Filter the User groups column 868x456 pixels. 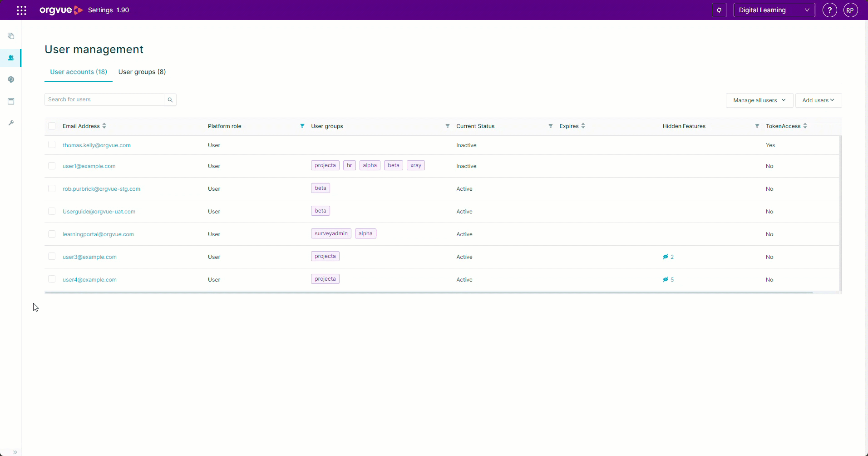coord(448,126)
